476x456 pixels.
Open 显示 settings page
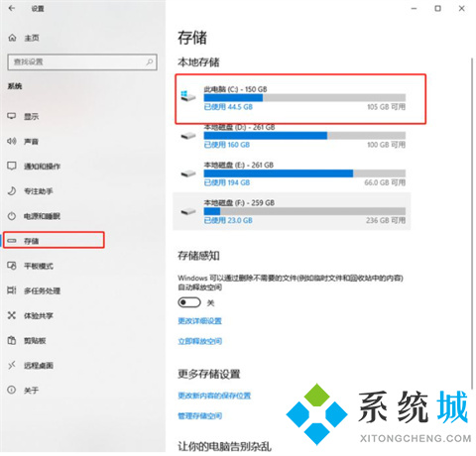[x=32, y=116]
